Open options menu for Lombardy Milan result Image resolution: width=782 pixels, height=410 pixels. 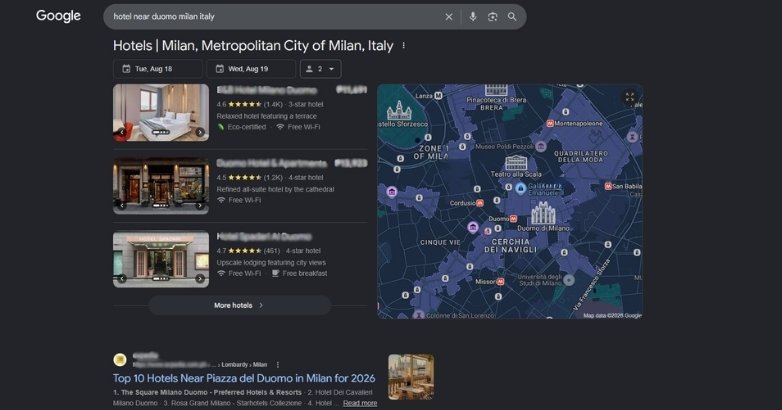(x=278, y=365)
